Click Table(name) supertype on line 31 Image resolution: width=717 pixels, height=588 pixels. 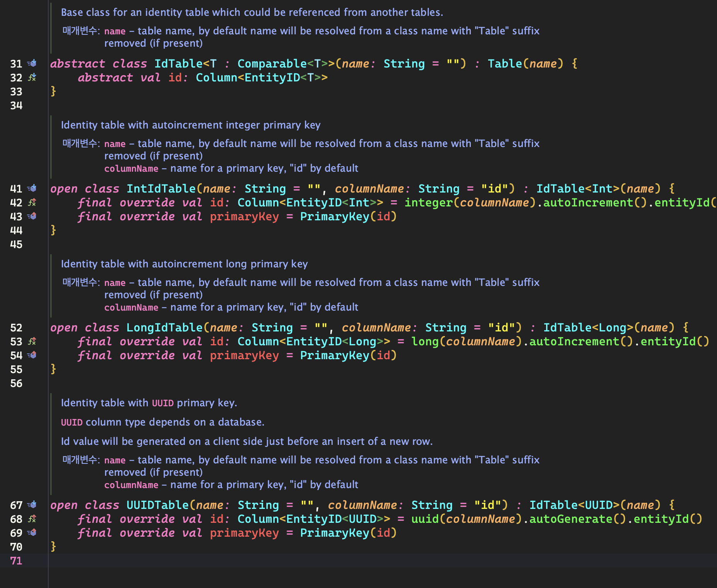(x=526, y=64)
